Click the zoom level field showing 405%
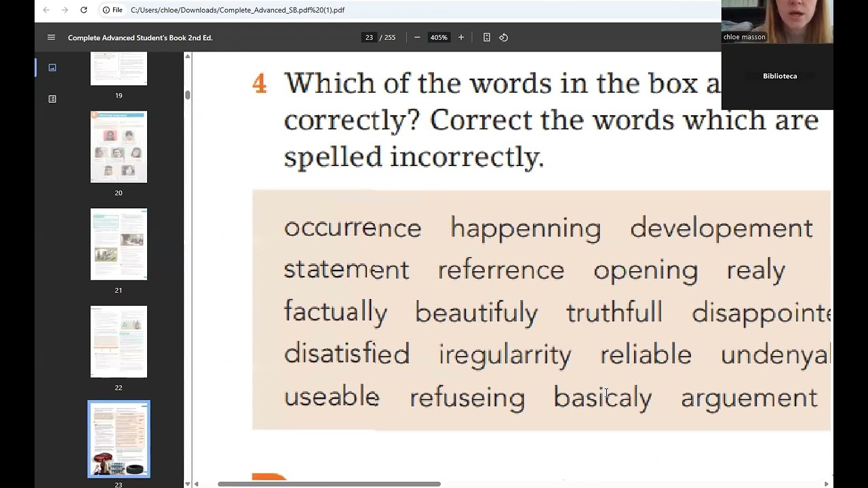 (439, 37)
